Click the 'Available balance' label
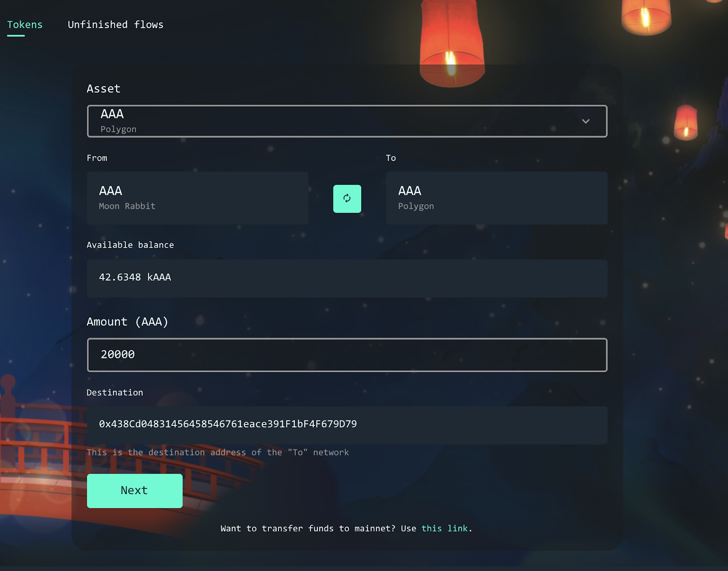Image resolution: width=728 pixels, height=571 pixels. pyautogui.click(x=130, y=245)
